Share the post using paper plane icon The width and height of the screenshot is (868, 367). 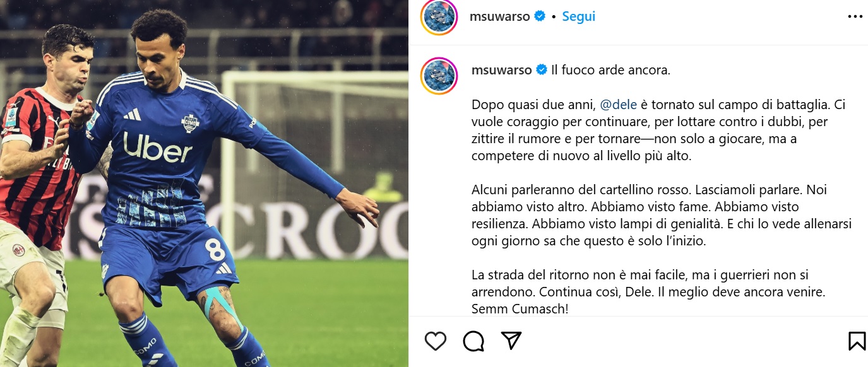tap(511, 341)
